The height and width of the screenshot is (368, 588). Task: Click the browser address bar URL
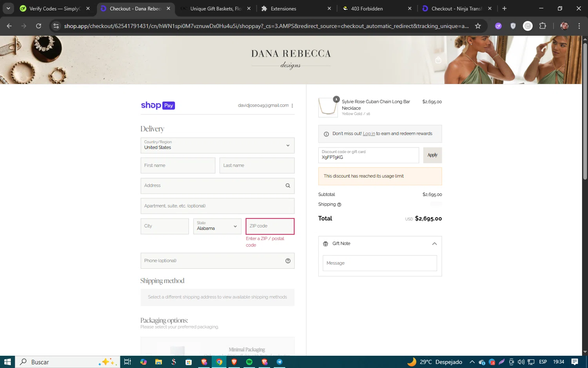tap(267, 26)
